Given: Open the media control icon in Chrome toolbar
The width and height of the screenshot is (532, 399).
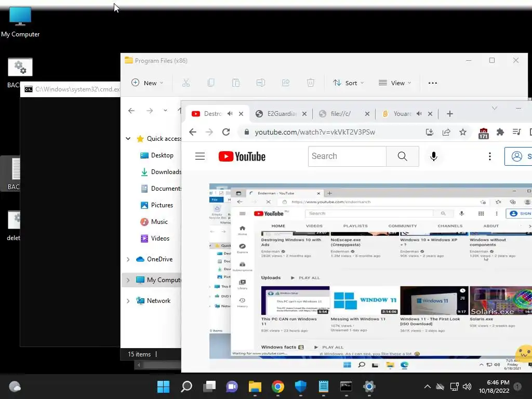Looking at the screenshot, I should (517, 132).
